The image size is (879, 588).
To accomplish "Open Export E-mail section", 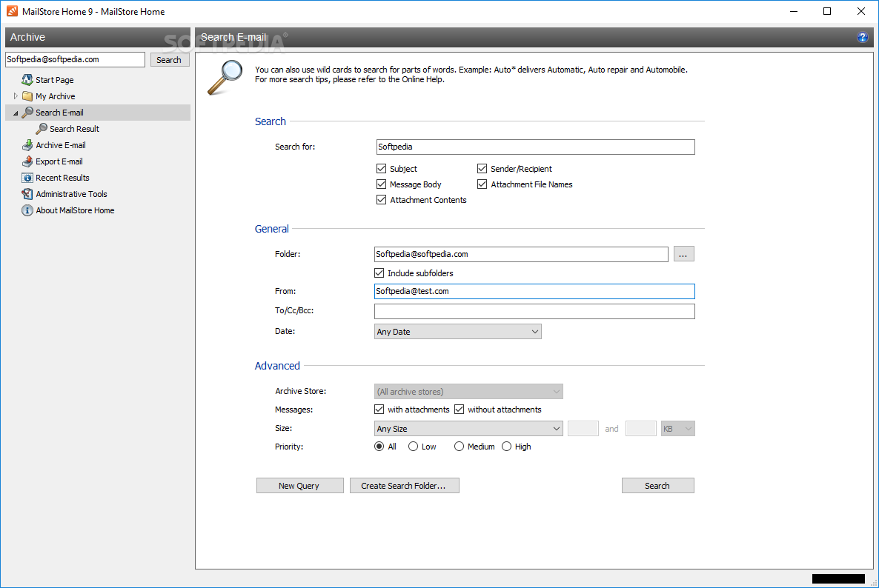I will [59, 161].
